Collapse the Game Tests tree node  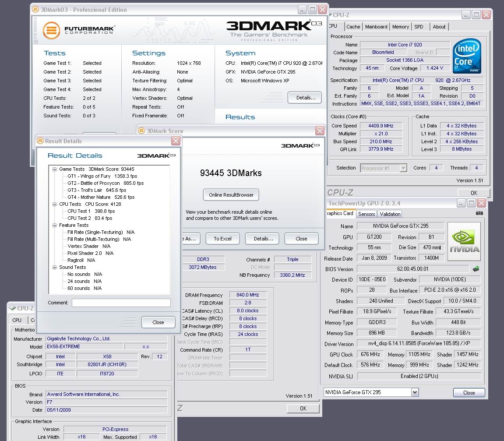coord(55,169)
